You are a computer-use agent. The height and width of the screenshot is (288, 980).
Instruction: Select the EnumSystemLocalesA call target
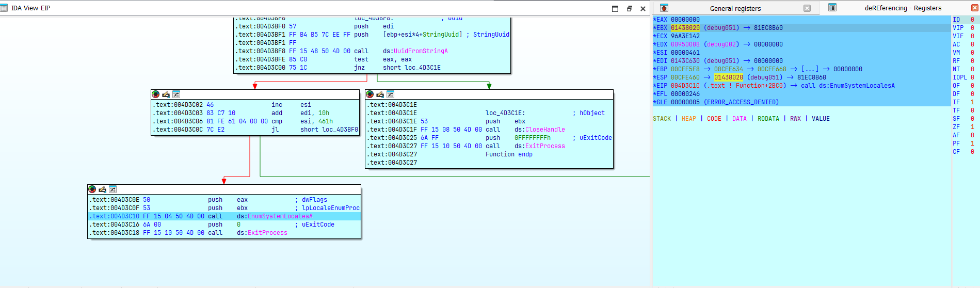pos(280,216)
